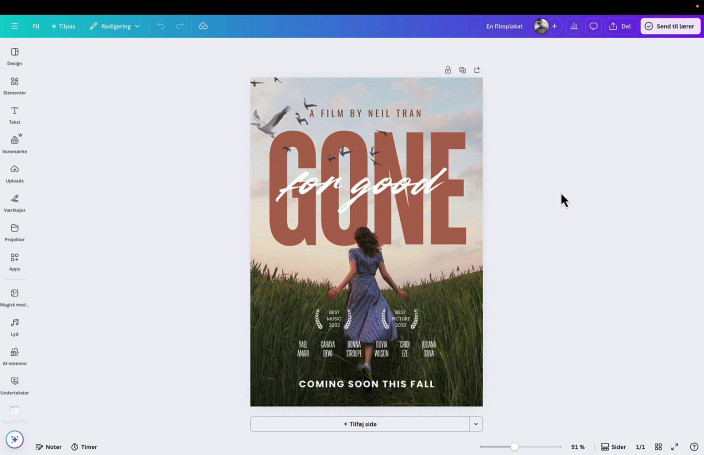The image size is (704, 455).
Task: Open the Fil menu
Action: coord(36,26)
